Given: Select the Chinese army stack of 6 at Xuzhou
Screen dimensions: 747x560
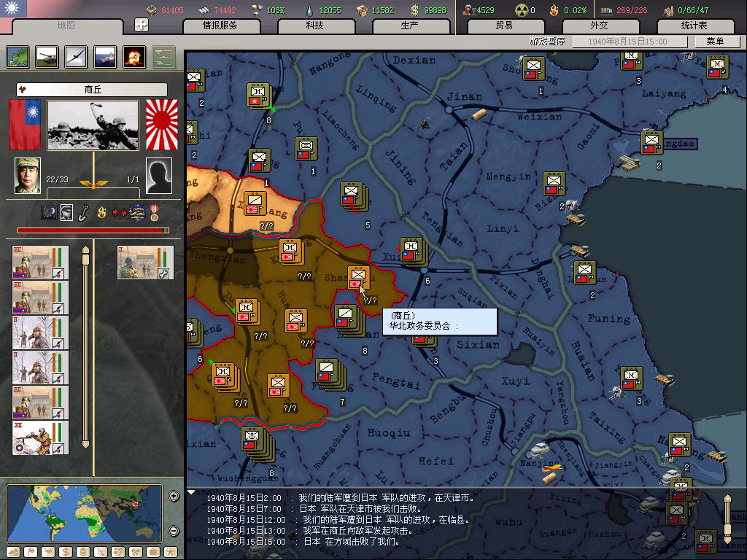Looking at the screenshot, I should point(413,251).
